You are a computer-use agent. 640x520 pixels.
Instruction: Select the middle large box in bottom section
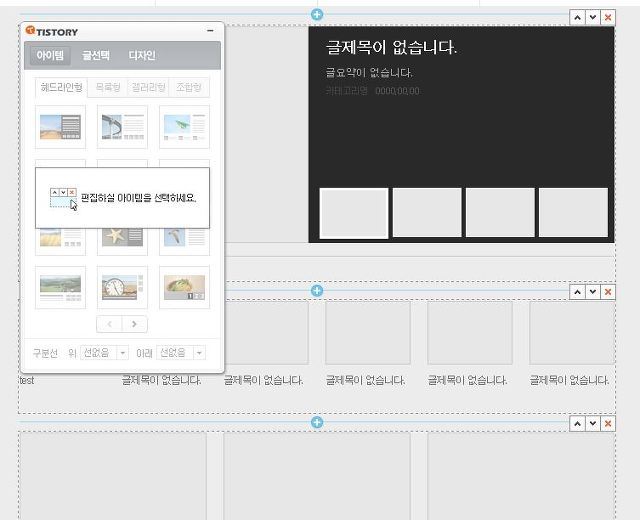click(x=317, y=476)
